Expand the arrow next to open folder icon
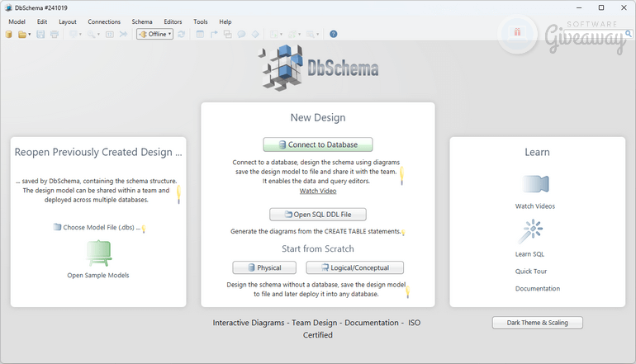636x364 pixels. coord(31,35)
